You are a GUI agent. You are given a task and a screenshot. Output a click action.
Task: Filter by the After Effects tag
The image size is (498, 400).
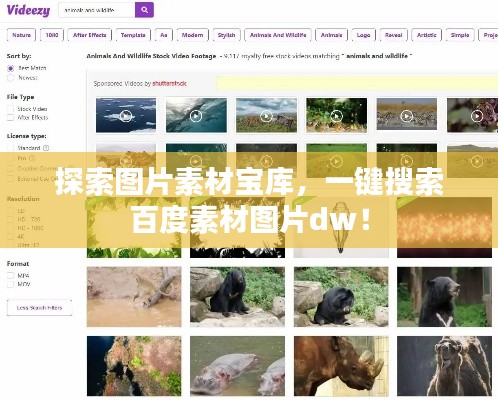click(x=89, y=35)
